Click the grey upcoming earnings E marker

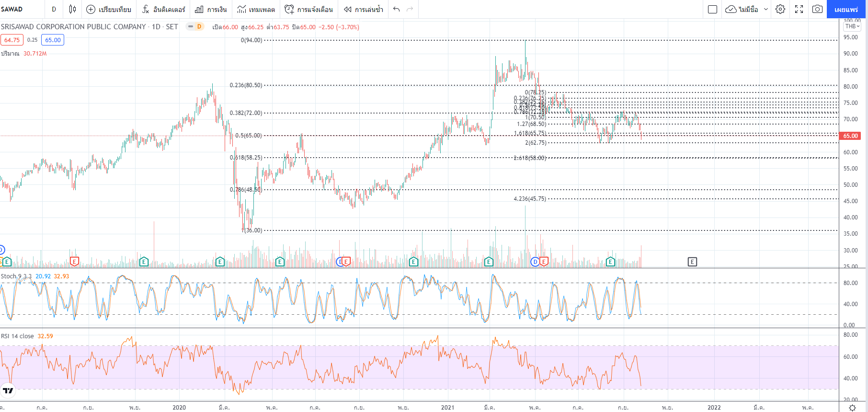tap(692, 262)
